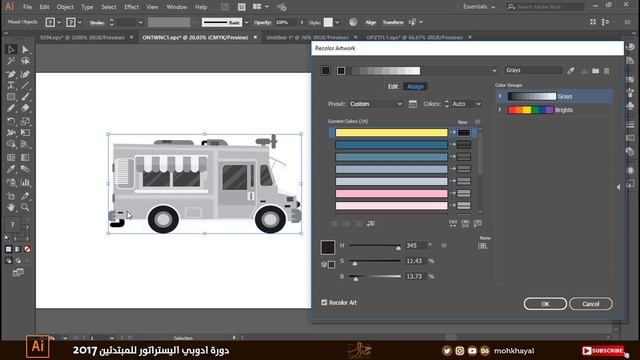Viewport: 640px width, 360px height.
Task: Pick the Paintbrush tool
Action: (x=25, y=97)
